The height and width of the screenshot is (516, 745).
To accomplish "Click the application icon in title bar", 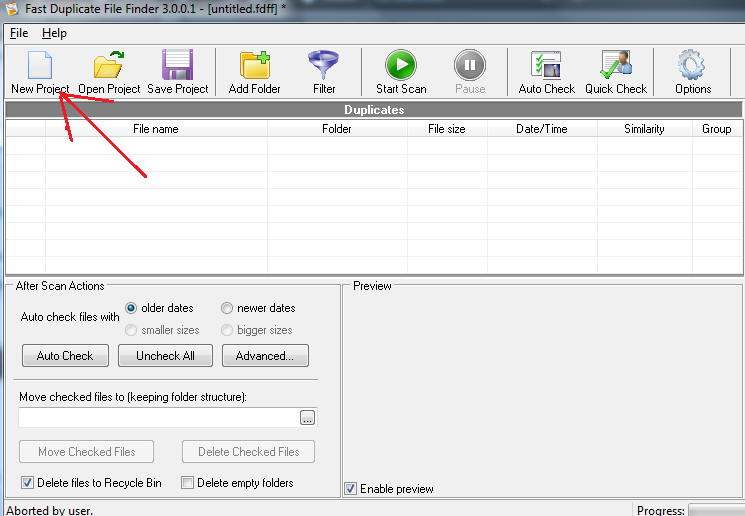I will [x=11, y=8].
